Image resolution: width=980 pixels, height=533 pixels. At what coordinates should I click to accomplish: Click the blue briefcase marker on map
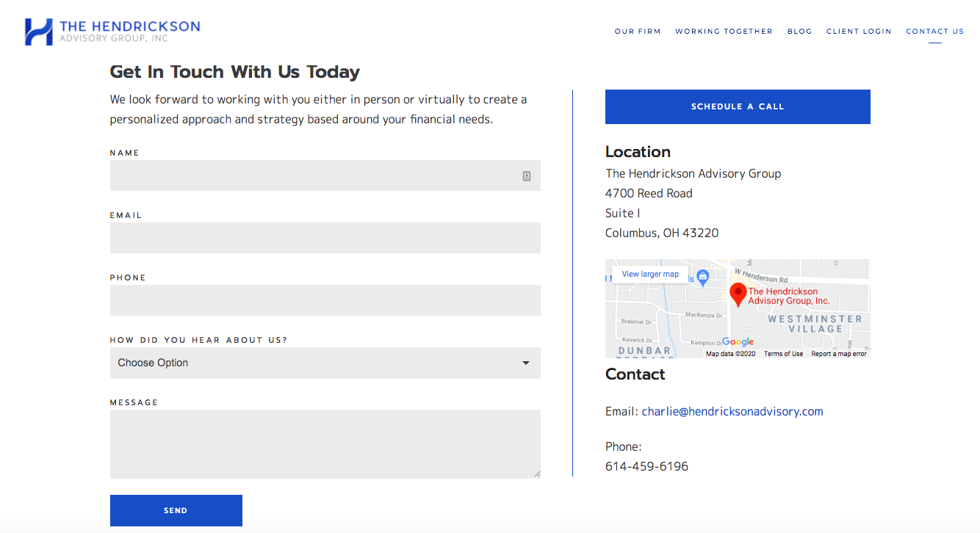click(x=702, y=278)
